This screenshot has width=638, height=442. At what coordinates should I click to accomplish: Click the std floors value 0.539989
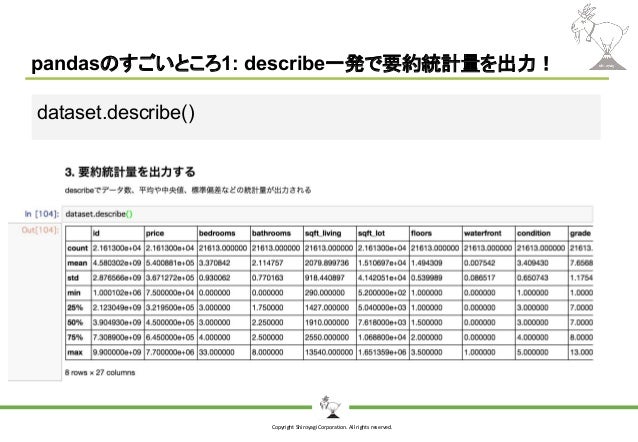click(x=426, y=278)
